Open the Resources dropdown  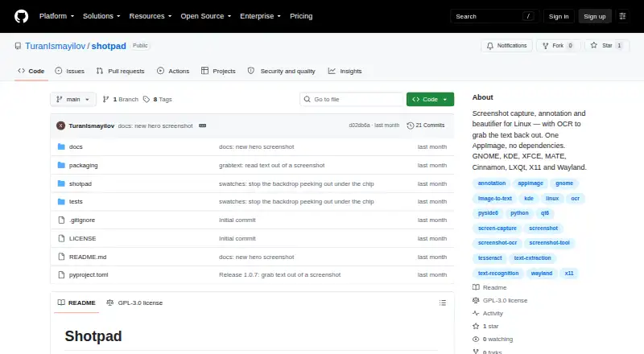point(151,16)
